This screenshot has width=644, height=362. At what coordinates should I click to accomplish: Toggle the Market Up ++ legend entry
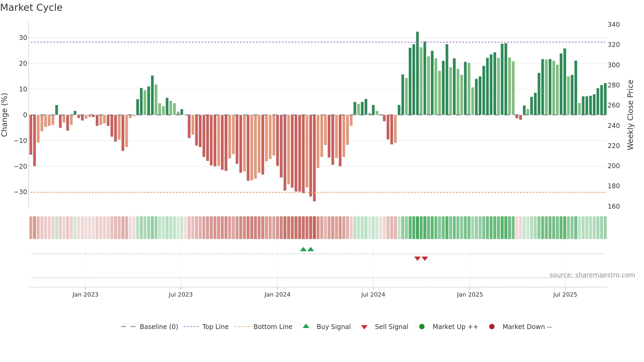point(449,327)
